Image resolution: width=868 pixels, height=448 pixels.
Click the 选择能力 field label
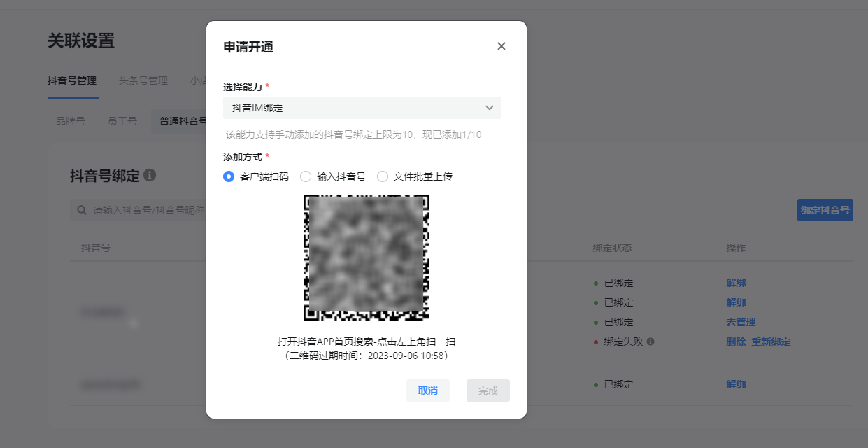coord(243,87)
